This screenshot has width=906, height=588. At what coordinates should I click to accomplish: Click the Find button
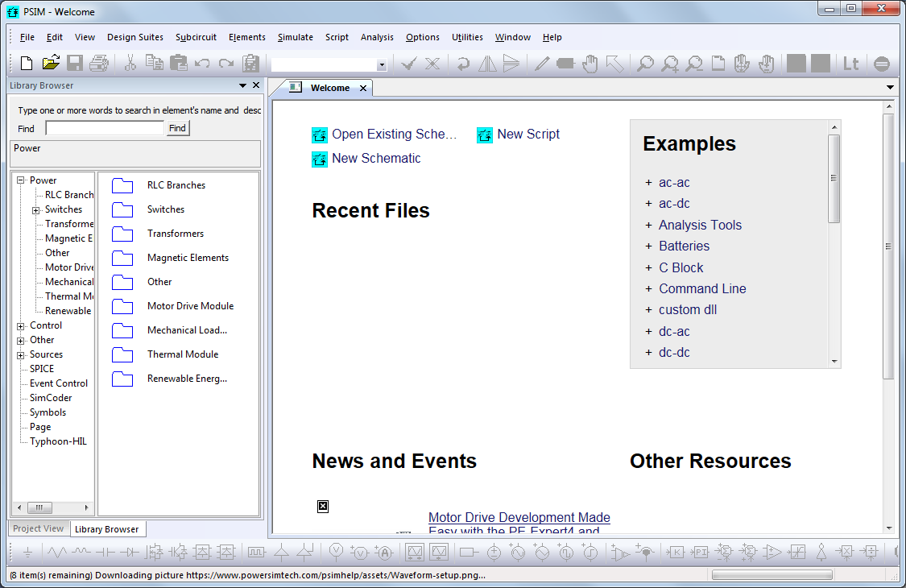click(177, 128)
